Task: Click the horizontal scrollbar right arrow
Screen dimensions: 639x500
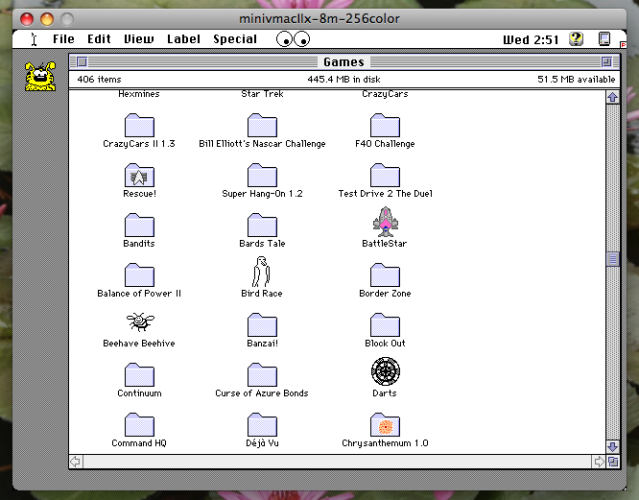Action: (599, 462)
